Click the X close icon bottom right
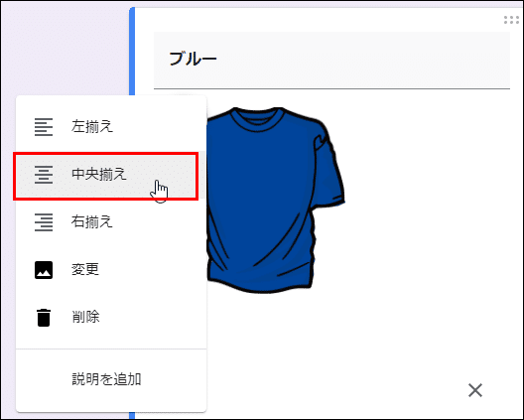Viewport: 524px width, 420px height. (475, 390)
